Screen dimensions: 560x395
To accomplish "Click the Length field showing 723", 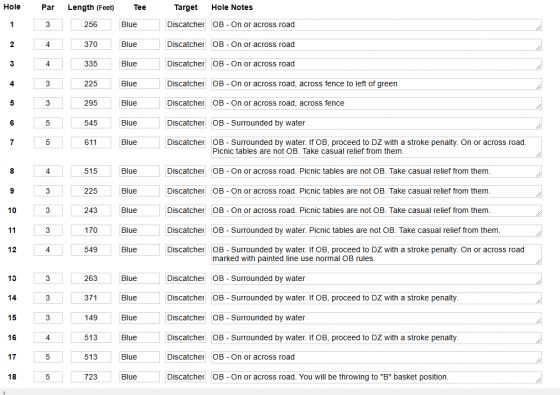I will coord(91,377).
